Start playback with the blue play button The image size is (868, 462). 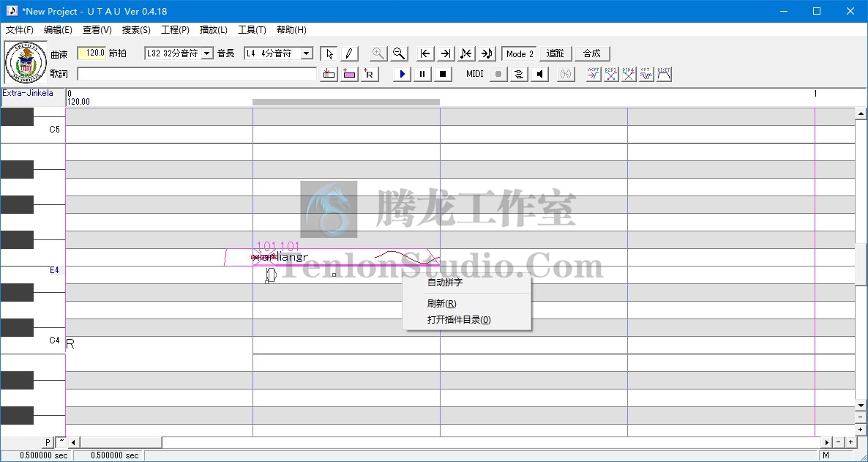[x=402, y=74]
